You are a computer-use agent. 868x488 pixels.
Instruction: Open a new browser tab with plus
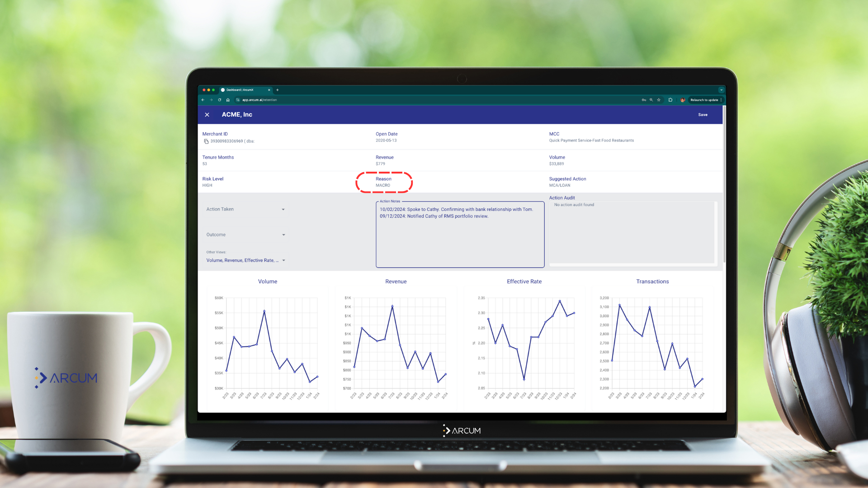[278, 90]
